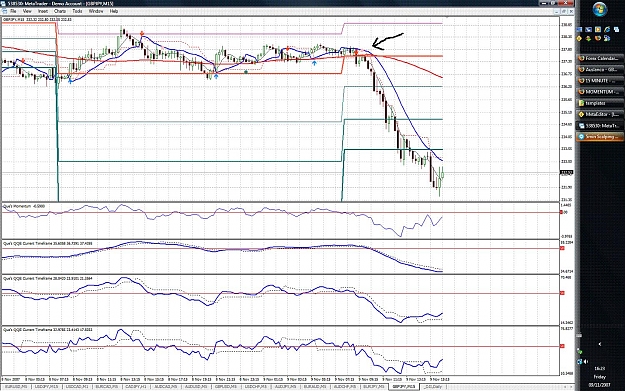Open the Charts menu
The image size is (625, 391).
pyautogui.click(x=60, y=11)
